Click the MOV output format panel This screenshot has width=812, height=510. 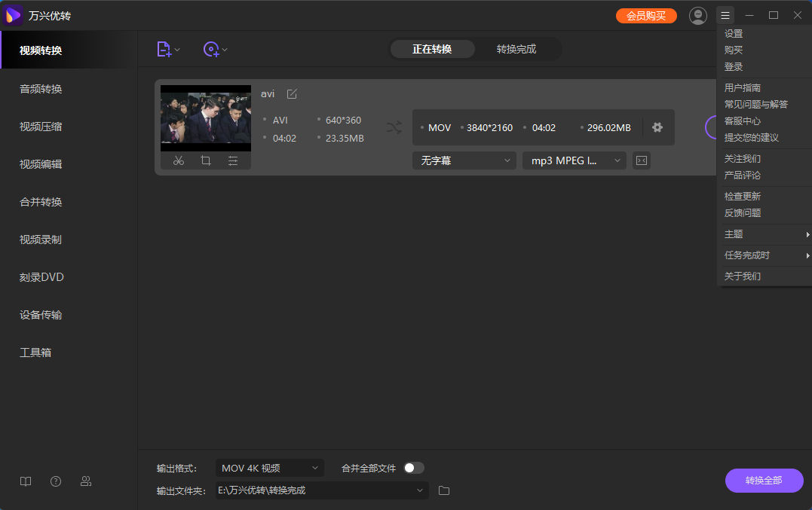click(x=544, y=127)
